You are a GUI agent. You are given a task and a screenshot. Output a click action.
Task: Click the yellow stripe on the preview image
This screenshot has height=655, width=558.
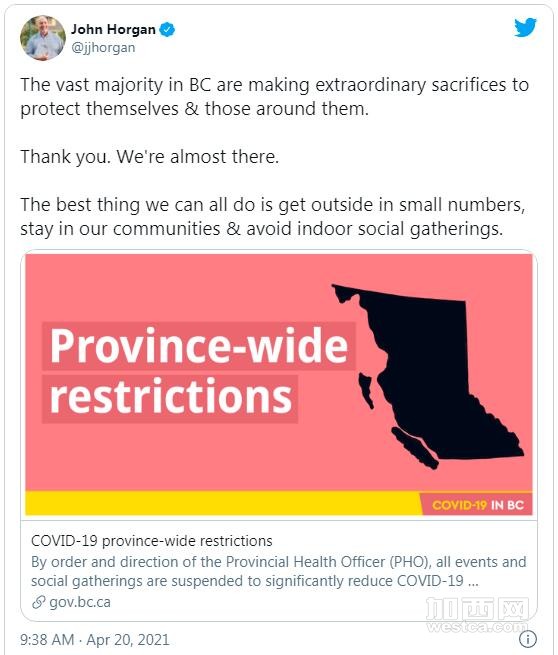(x=223, y=503)
